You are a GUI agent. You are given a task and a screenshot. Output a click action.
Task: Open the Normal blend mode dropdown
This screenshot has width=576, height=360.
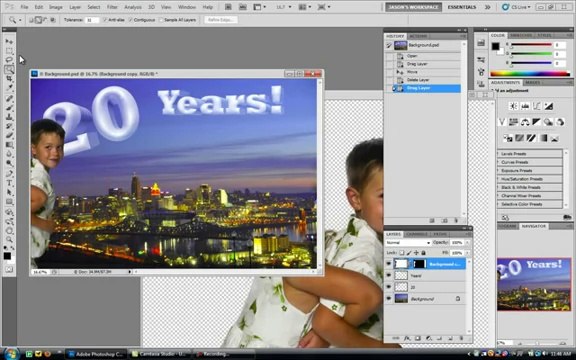pyautogui.click(x=408, y=243)
